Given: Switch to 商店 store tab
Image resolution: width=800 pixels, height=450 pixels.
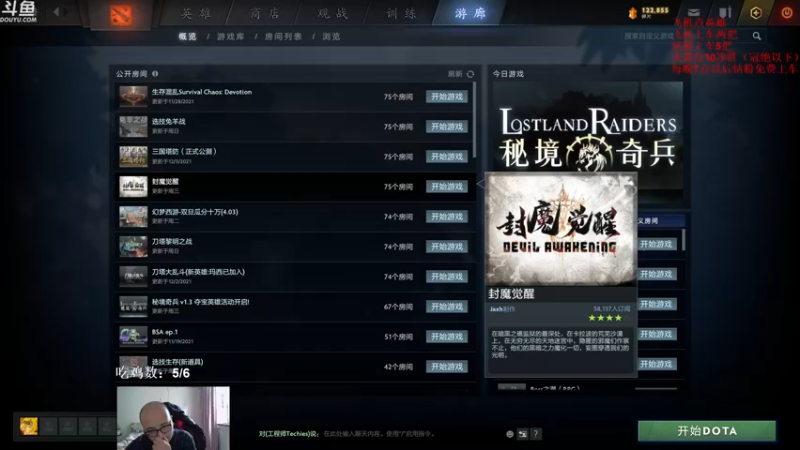Looking at the screenshot, I should pos(264,13).
